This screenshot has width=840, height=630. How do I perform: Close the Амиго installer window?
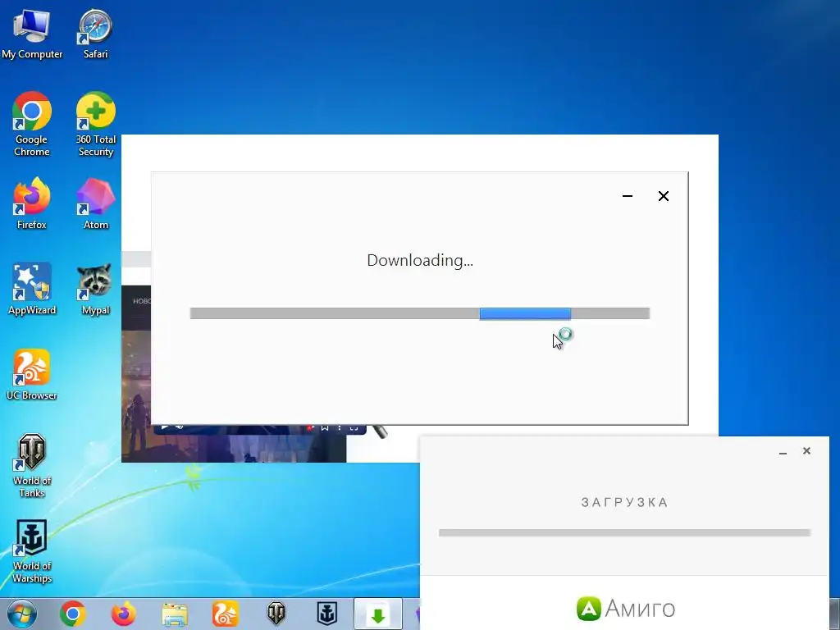coord(806,450)
